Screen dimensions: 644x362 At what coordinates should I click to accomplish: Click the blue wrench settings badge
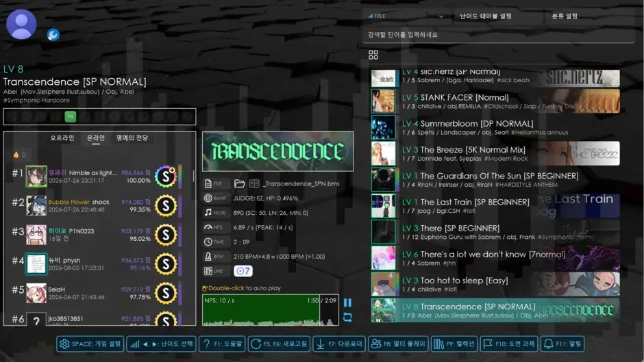click(x=53, y=35)
